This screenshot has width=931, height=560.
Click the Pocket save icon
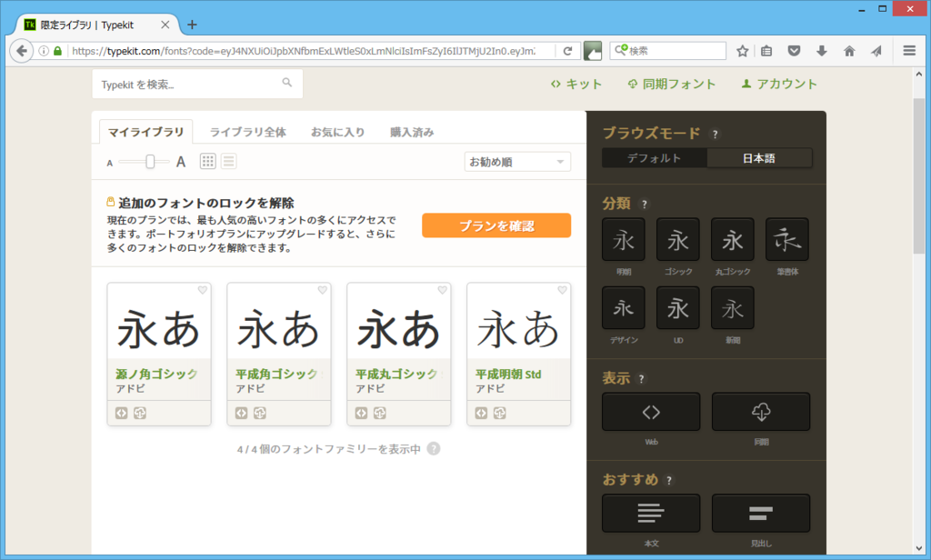794,51
